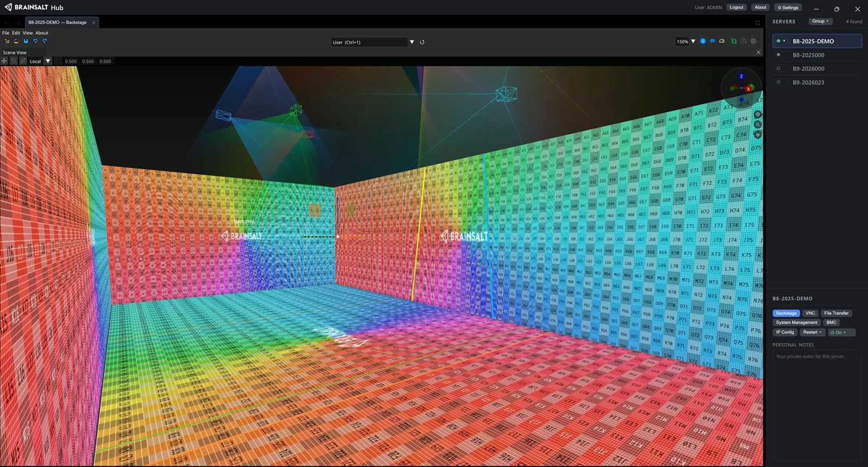The image size is (868, 467).
Task: Open the Edit menu
Action: point(16,33)
